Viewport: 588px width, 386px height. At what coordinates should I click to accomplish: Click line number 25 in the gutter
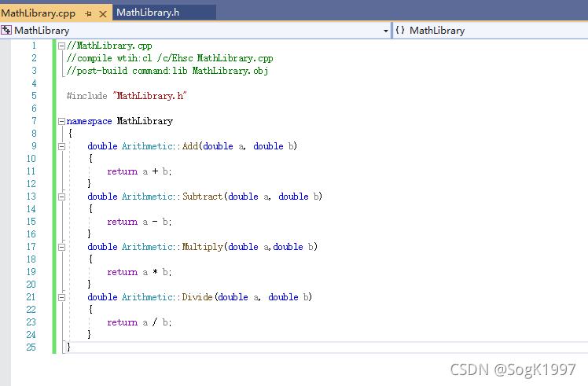click(x=31, y=347)
